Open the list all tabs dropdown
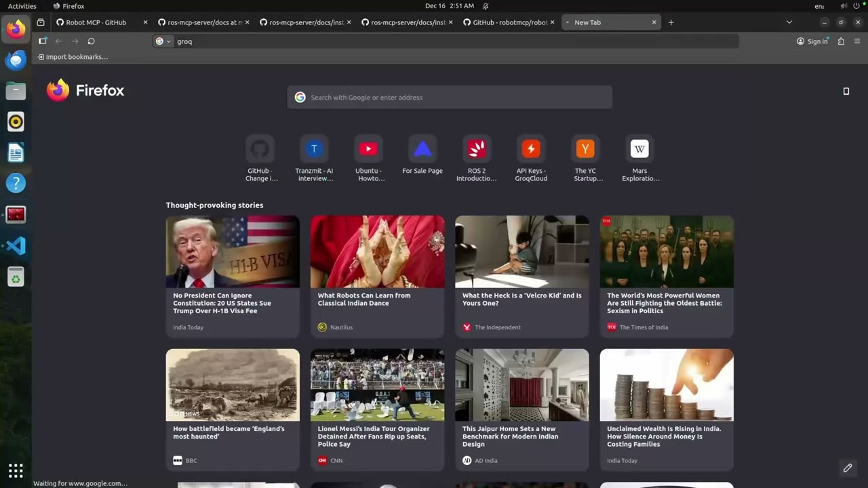Image resolution: width=868 pixels, height=488 pixels. tap(789, 22)
